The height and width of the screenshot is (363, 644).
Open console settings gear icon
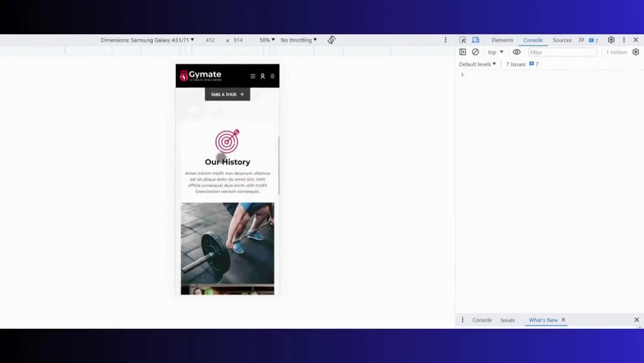[x=636, y=52]
